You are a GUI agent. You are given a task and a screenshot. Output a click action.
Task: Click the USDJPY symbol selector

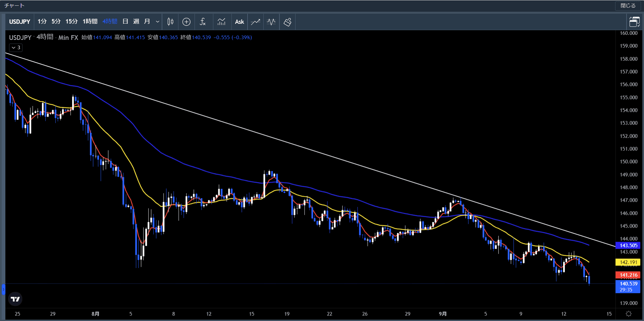(20, 22)
